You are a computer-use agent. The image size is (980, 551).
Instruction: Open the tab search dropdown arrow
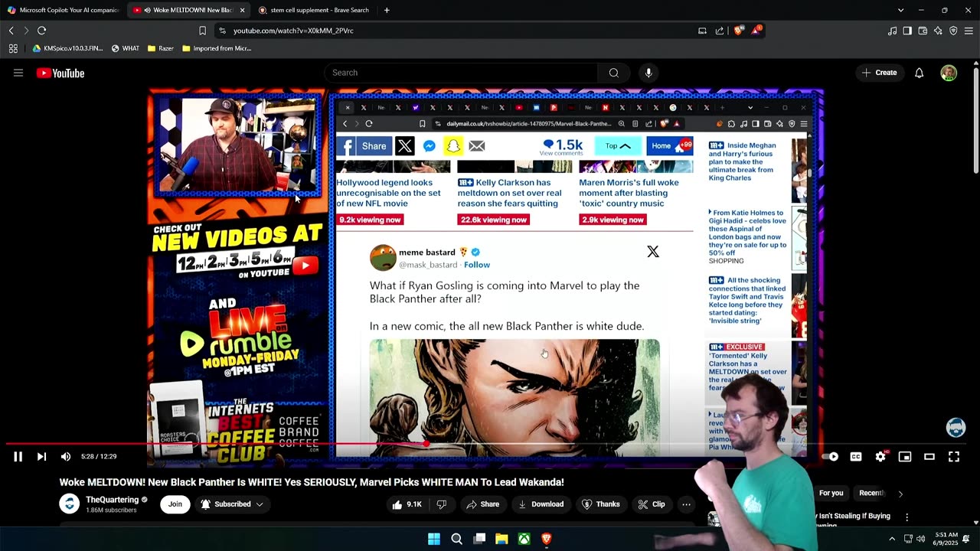pyautogui.click(x=900, y=10)
